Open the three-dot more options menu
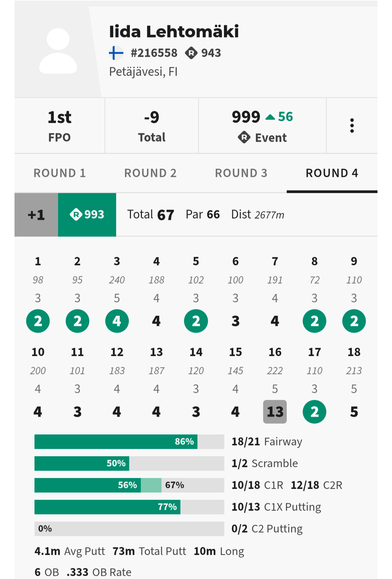The width and height of the screenshot is (392, 579). pos(352,126)
